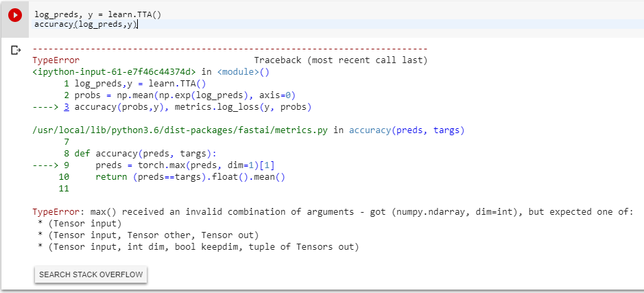Viewport: 644px width, 293px height.
Task: Run the code cell with play button
Action: (x=15, y=15)
